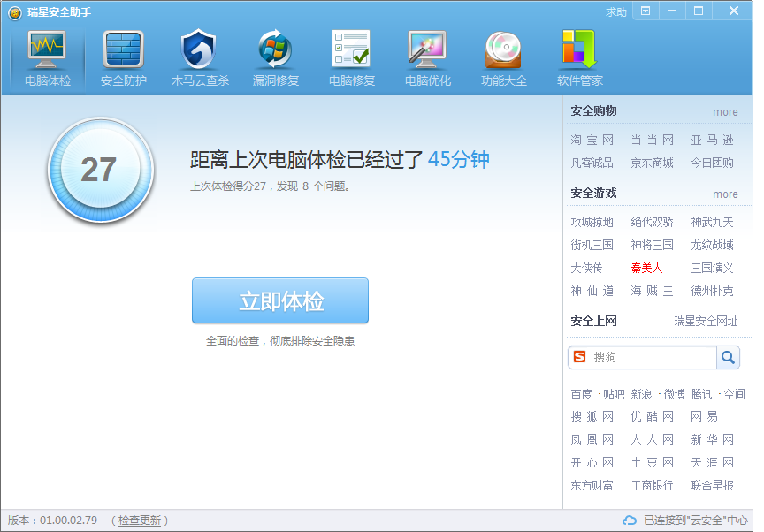Click the 求助 help link

[x=615, y=12]
